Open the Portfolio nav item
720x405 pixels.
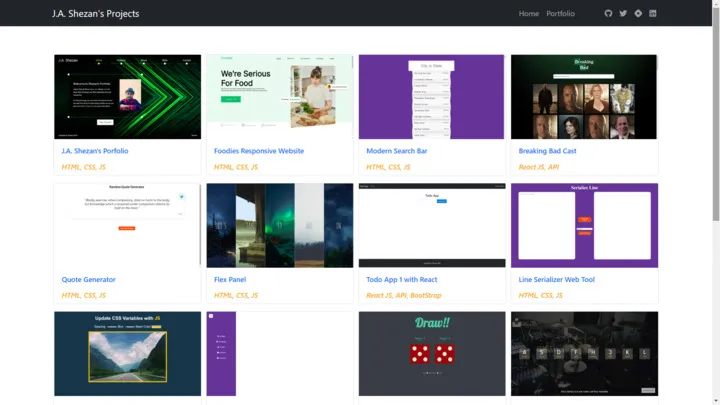[x=560, y=13]
